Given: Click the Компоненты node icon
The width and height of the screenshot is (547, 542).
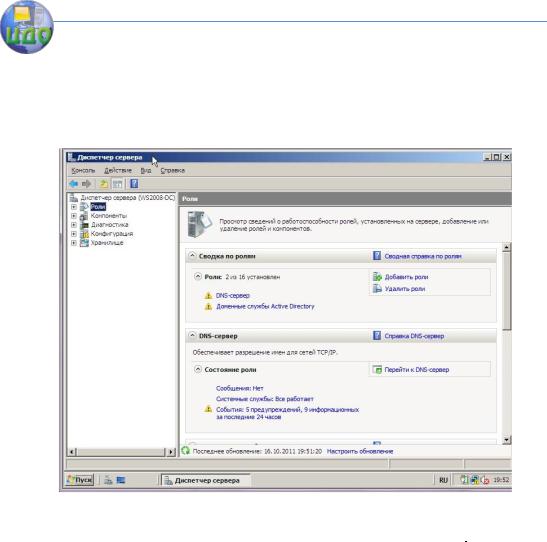Looking at the screenshot, I should point(84,216).
